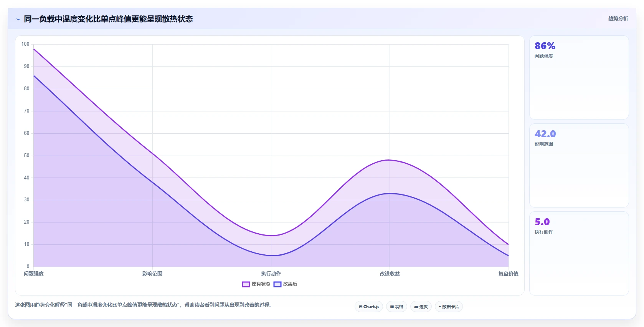Viewport: 644px width, 327px height.
Task: Click the 86% 问题强度 card value
Action: tap(545, 46)
